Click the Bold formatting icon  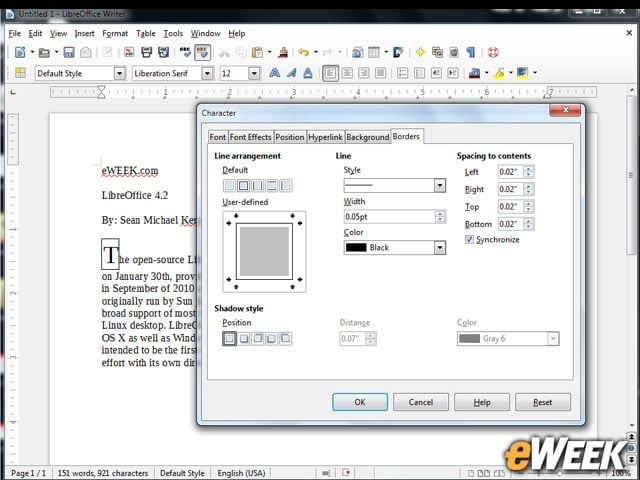[x=274, y=73]
